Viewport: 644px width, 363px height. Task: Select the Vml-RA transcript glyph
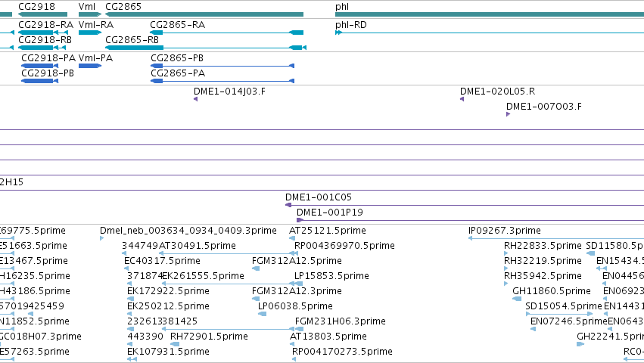tap(90, 33)
